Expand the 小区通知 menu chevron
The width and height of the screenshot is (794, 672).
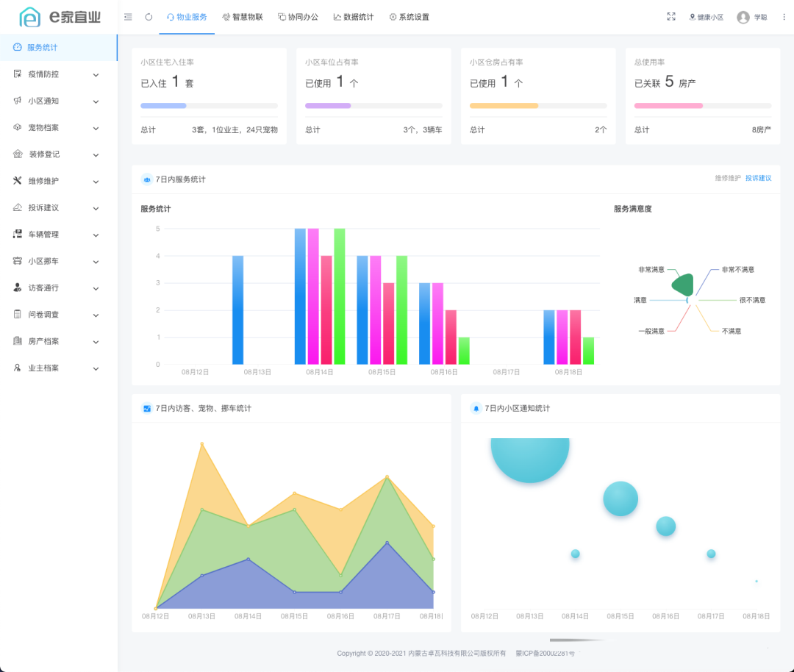[96, 101]
